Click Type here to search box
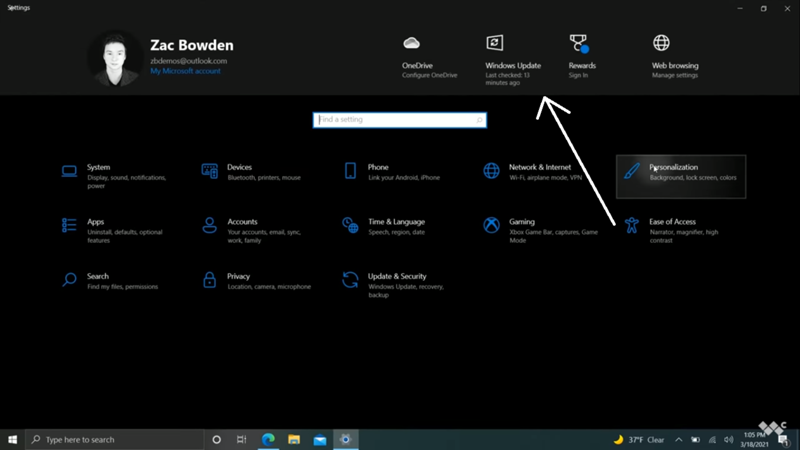Screen dimensions: 800x450 point(115,439)
